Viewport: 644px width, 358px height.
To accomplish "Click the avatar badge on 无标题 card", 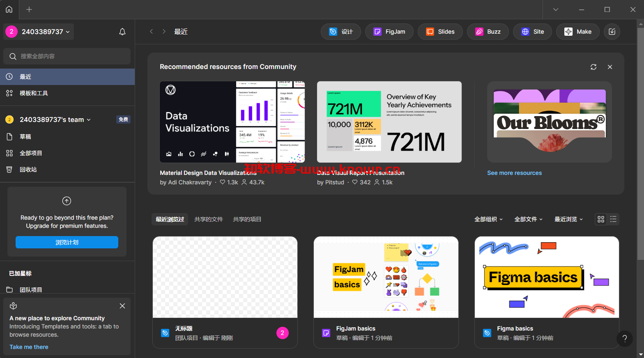I will pos(283,333).
